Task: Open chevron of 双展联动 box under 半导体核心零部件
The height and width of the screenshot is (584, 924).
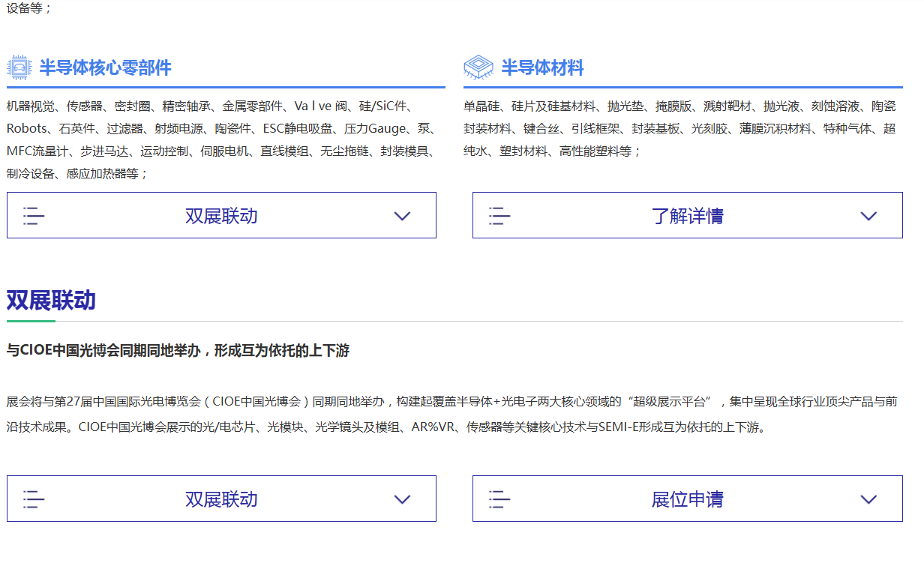Action: point(402,216)
